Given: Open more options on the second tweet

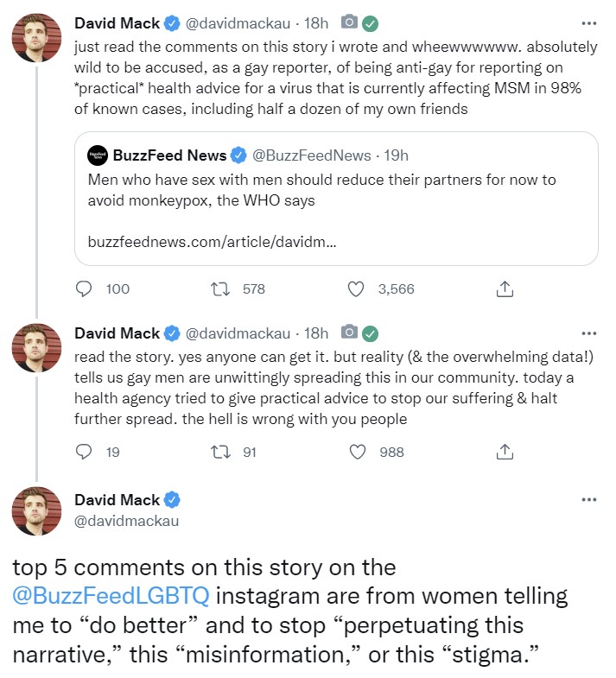Looking at the screenshot, I should click(x=589, y=333).
